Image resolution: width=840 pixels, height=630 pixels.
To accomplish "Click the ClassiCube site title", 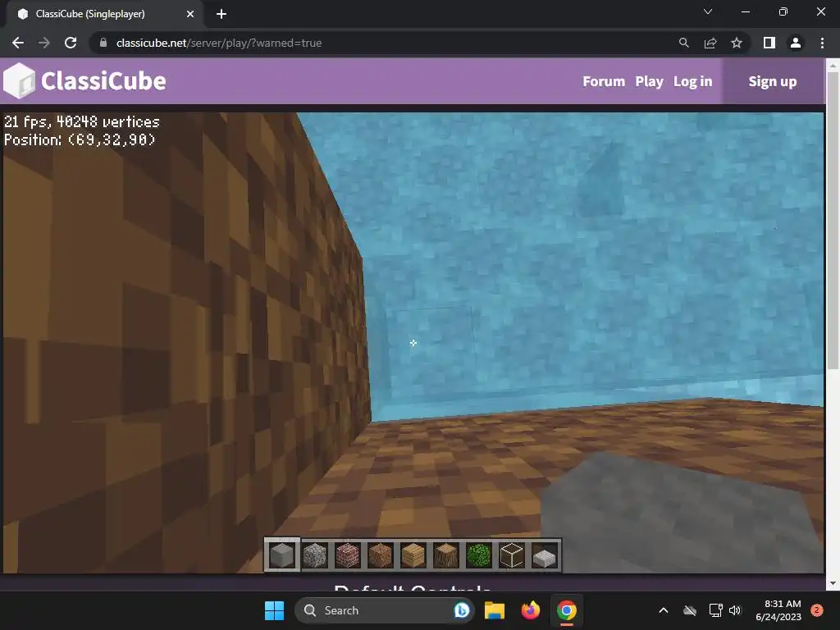I will pos(103,81).
